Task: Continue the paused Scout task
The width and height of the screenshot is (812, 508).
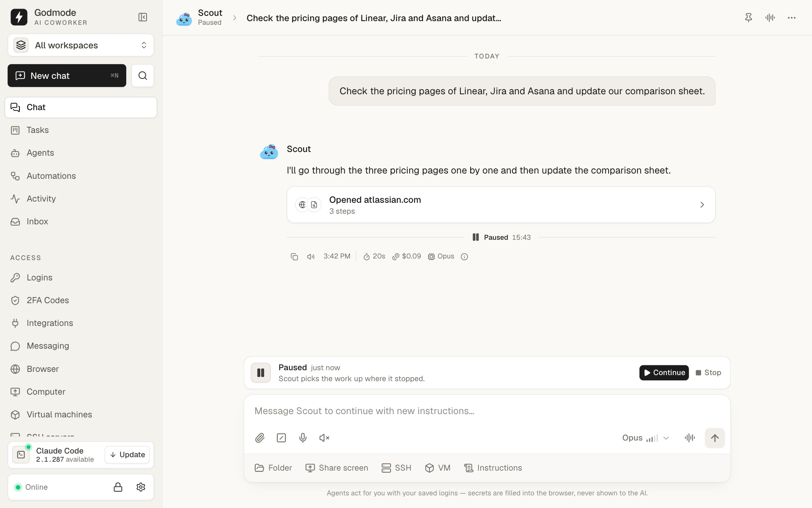Action: tap(664, 373)
